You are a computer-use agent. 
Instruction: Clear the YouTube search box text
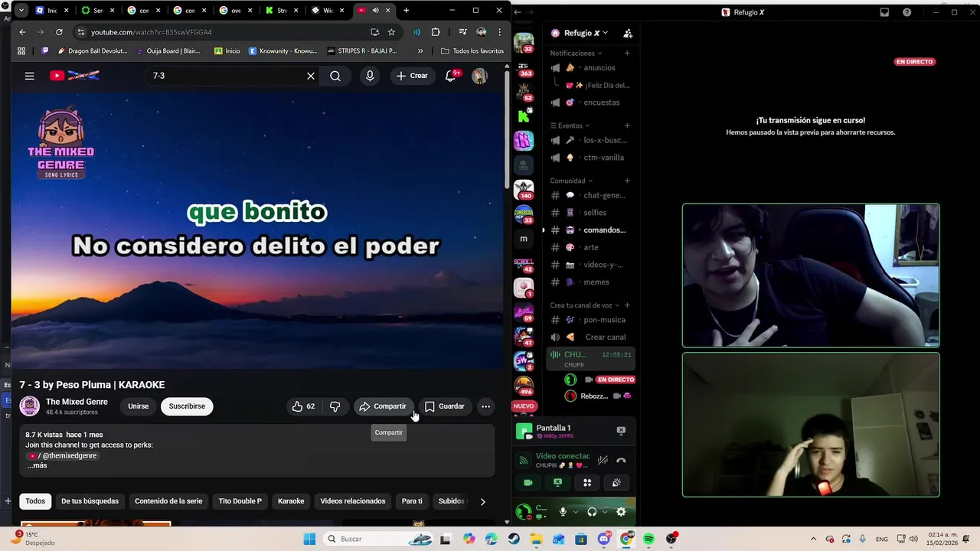[x=311, y=76]
